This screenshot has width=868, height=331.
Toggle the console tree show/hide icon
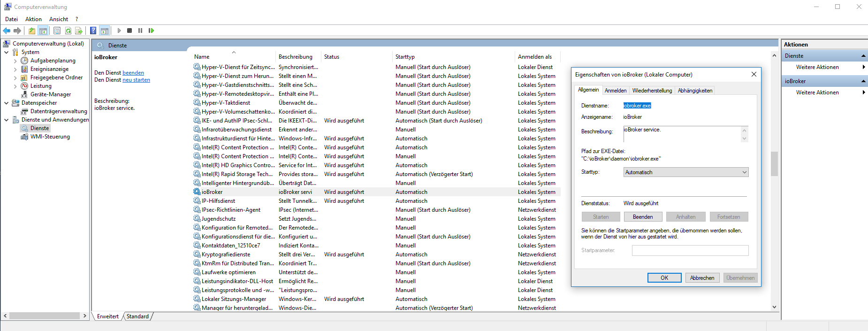[43, 31]
